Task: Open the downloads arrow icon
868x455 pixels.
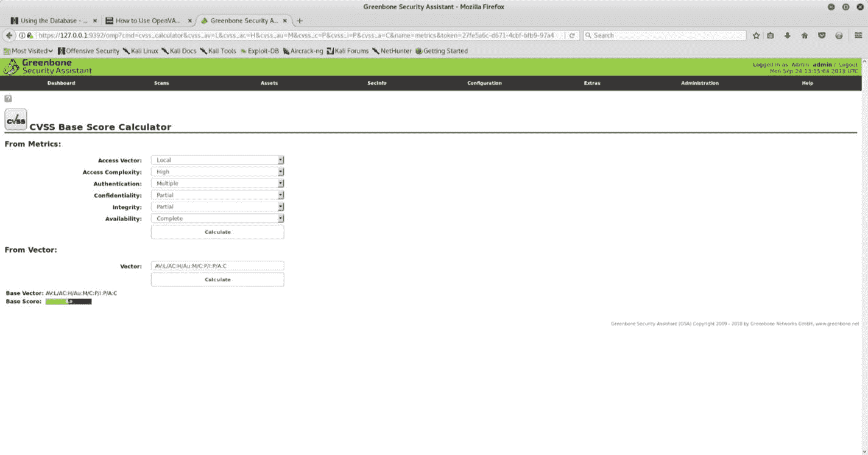Action: (787, 35)
